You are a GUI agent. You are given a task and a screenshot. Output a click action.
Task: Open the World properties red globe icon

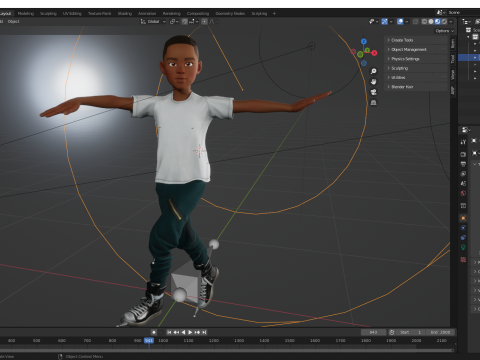click(463, 193)
